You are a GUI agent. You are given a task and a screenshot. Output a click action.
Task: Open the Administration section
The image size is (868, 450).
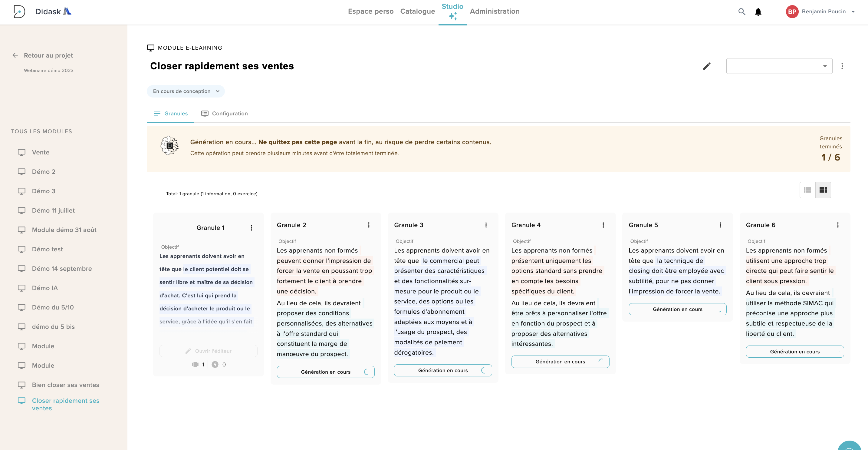(x=494, y=12)
